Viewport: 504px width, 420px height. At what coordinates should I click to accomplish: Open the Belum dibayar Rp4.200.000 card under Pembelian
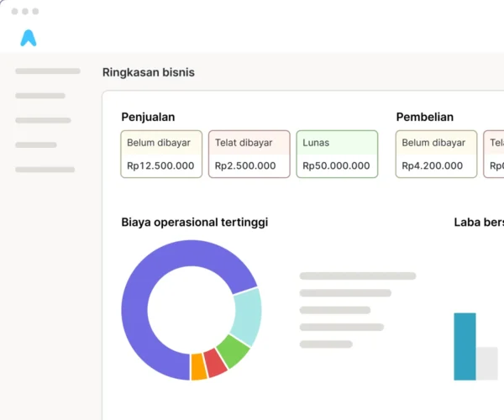click(x=436, y=154)
